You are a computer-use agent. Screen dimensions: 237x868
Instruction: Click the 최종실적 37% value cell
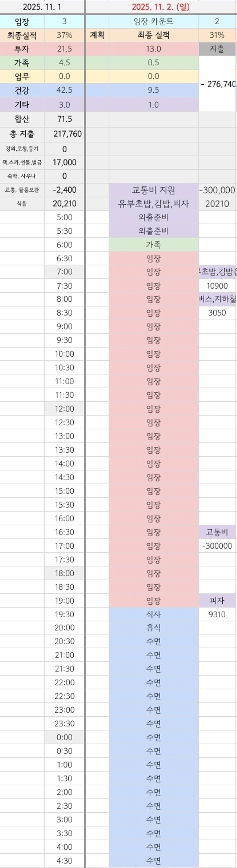64,35
